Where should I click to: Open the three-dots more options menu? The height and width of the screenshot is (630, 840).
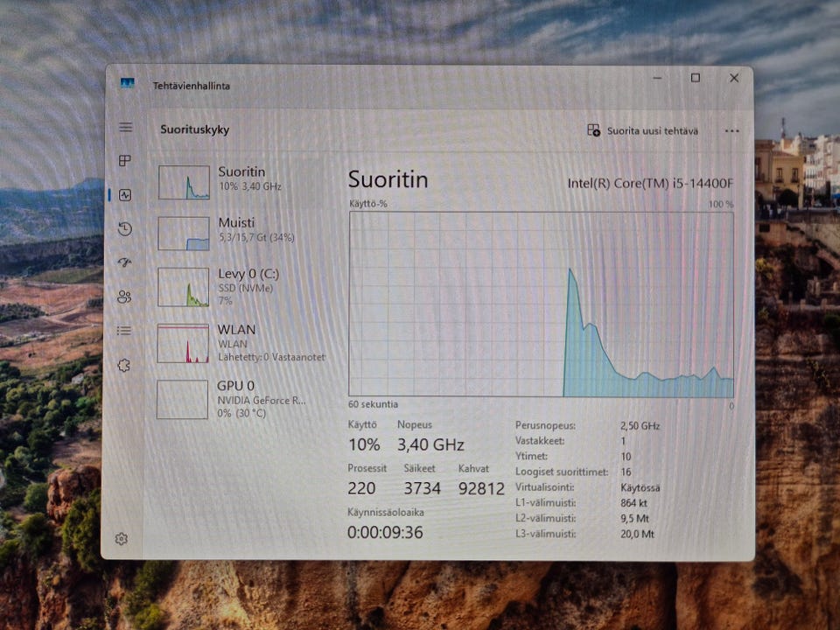(731, 130)
